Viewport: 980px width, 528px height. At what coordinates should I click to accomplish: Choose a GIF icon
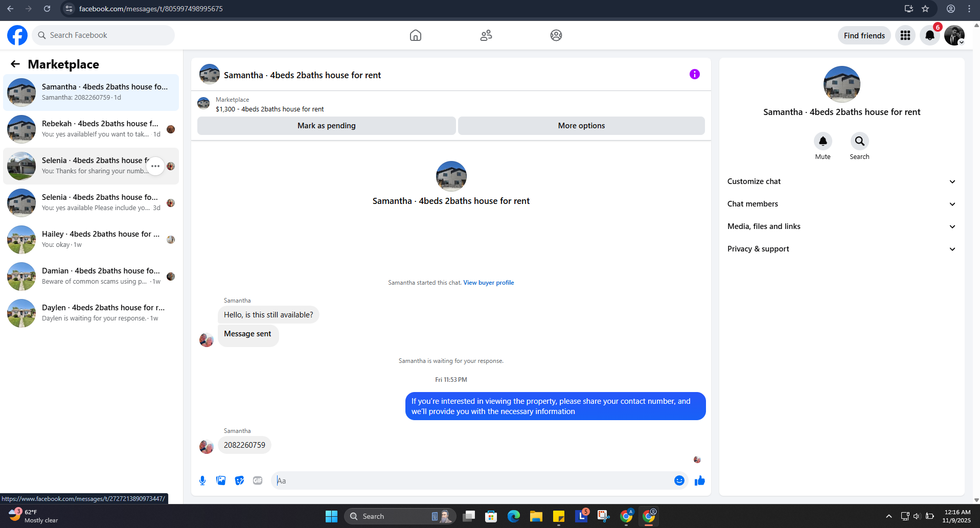(x=258, y=480)
